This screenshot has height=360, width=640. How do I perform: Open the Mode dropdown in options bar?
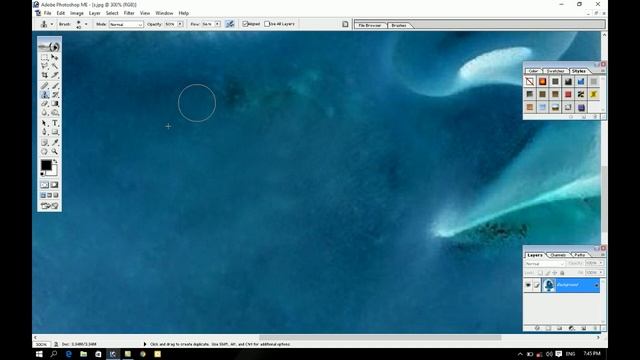[126, 24]
